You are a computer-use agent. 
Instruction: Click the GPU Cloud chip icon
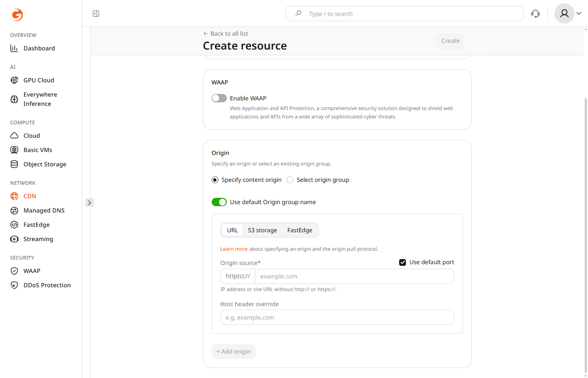click(14, 80)
